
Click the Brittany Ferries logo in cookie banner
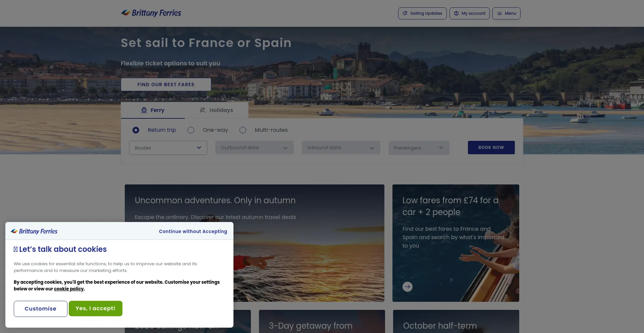click(x=34, y=231)
